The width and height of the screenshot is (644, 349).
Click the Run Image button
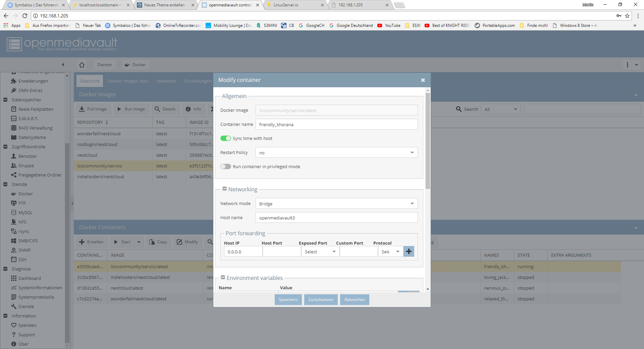tap(131, 109)
